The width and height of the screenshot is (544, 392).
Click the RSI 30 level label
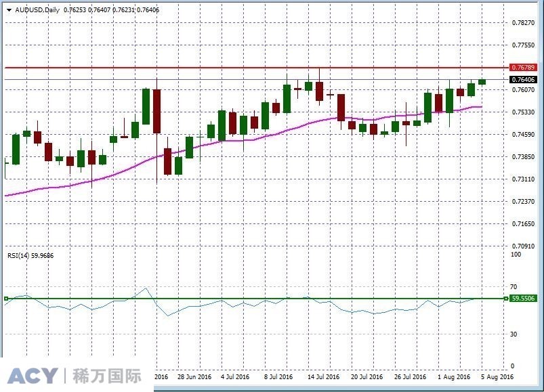514,334
